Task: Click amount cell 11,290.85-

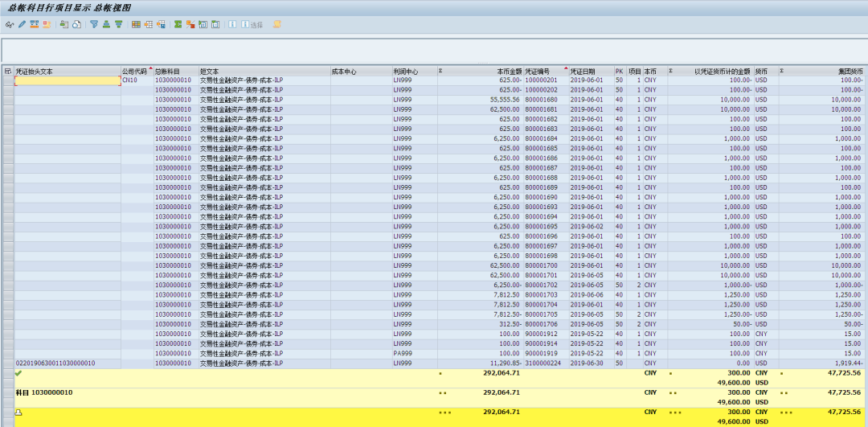Action: [x=480, y=363]
